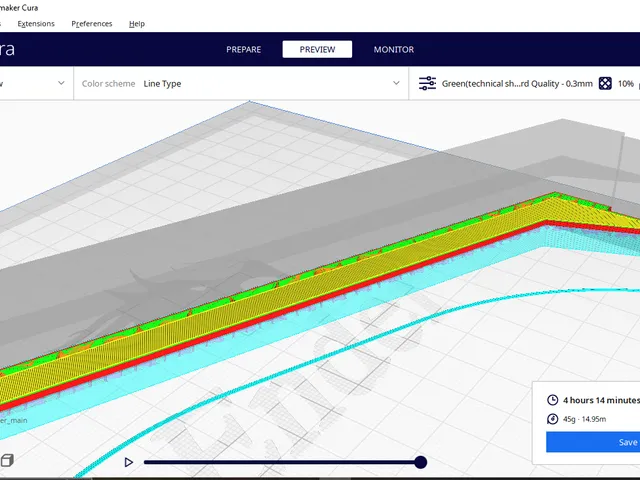
Task: Play the layer simulation
Action: click(x=129, y=462)
